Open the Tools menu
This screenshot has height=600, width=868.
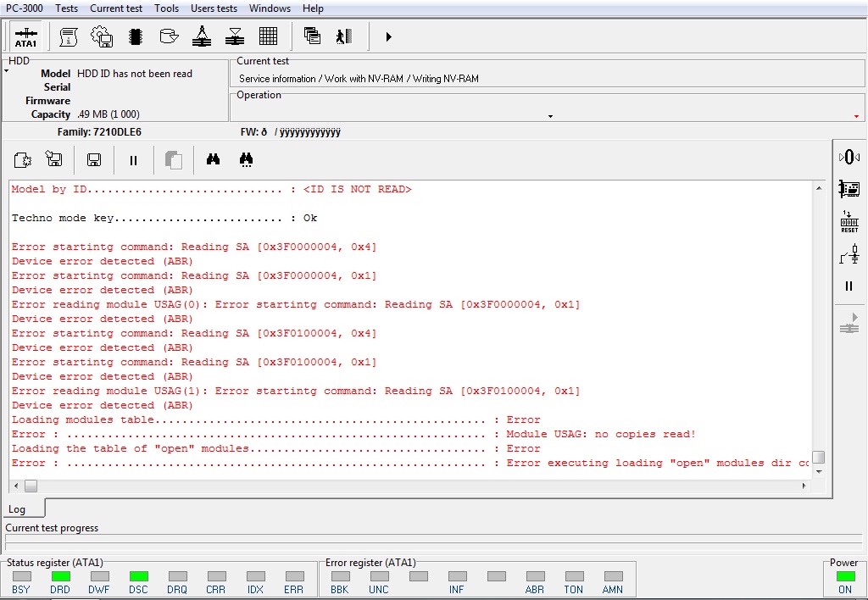point(167,8)
